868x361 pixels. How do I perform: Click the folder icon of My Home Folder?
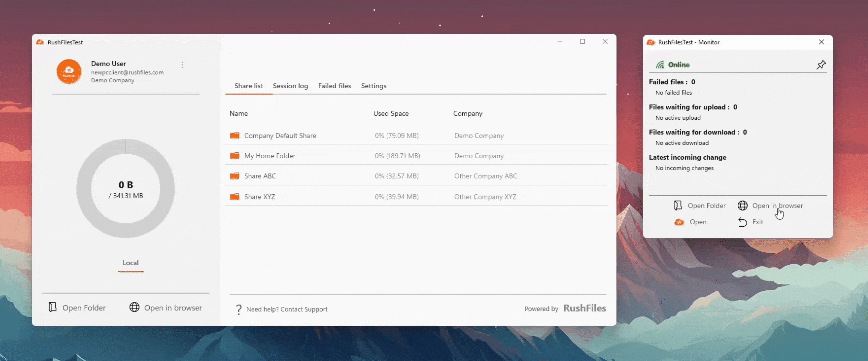pyautogui.click(x=234, y=156)
